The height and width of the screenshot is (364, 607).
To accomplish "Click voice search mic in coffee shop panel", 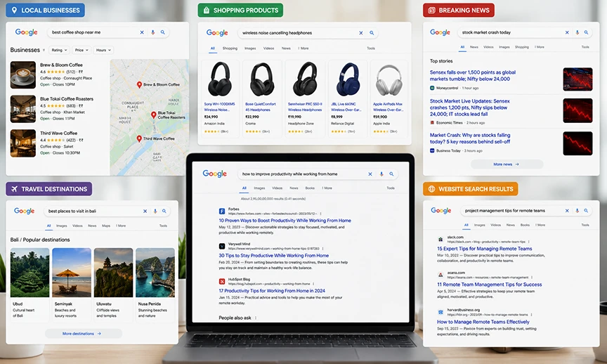I will [153, 32].
